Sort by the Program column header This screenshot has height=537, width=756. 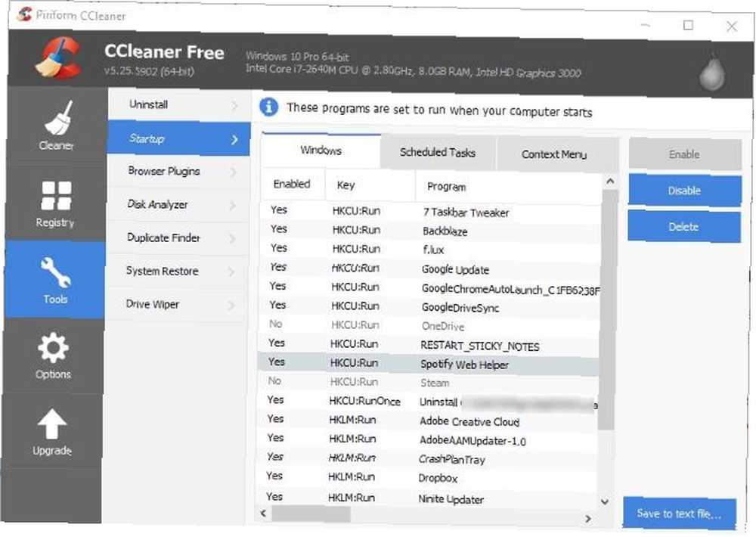point(509,188)
